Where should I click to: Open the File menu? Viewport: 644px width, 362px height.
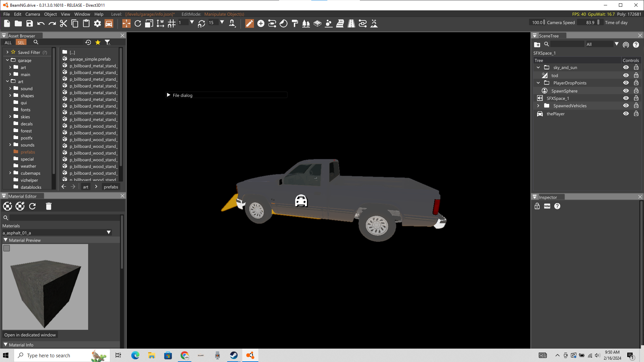click(6, 14)
